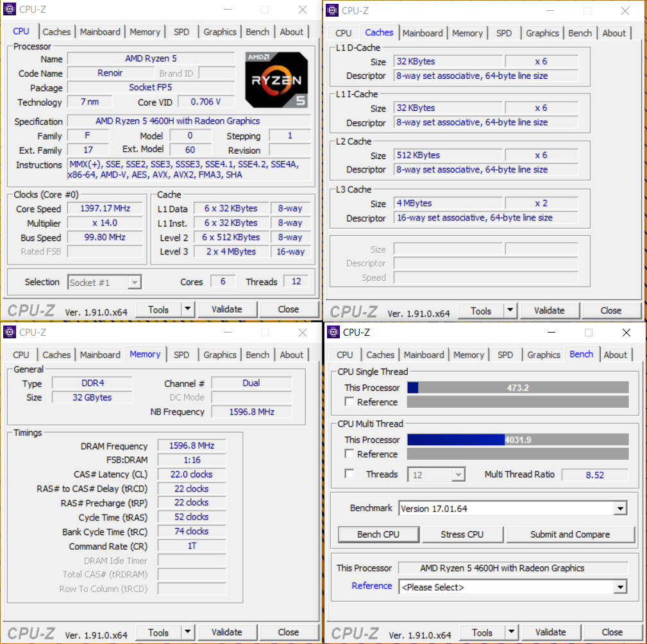Switch to Mainboard tab in the Processor window
This screenshot has width=647, height=644.
[x=100, y=32]
